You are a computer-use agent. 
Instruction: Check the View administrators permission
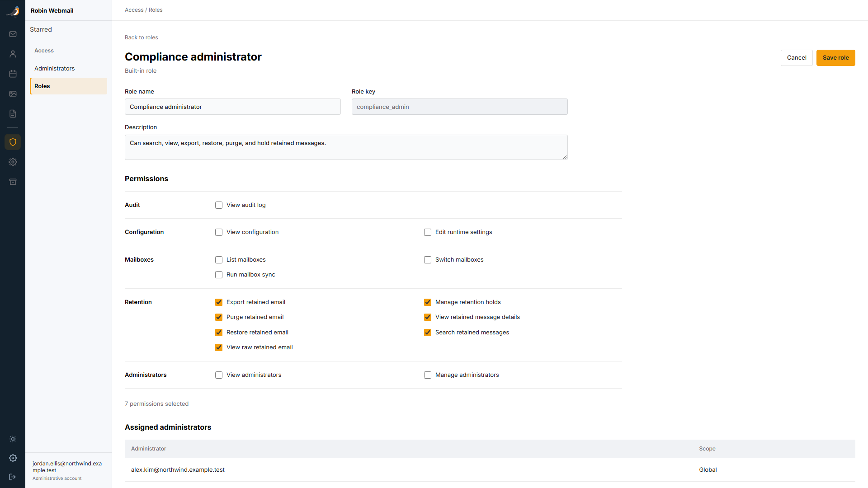click(219, 375)
